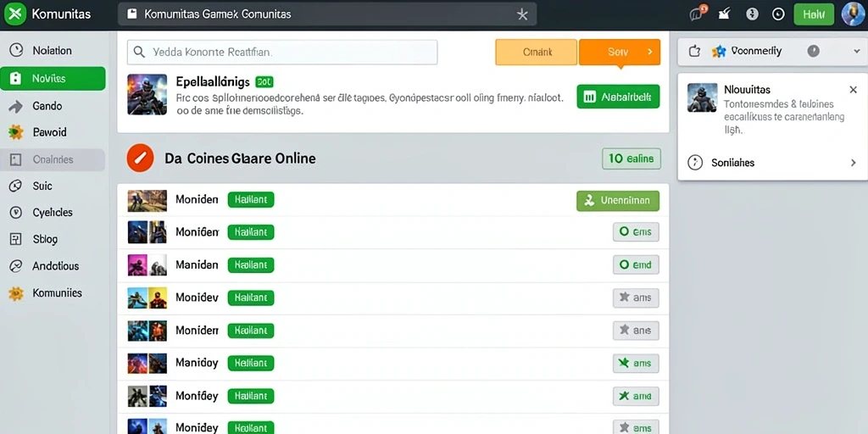Click the green Xbox logo icon
Viewport: 868px width, 434px height.
pos(15,14)
